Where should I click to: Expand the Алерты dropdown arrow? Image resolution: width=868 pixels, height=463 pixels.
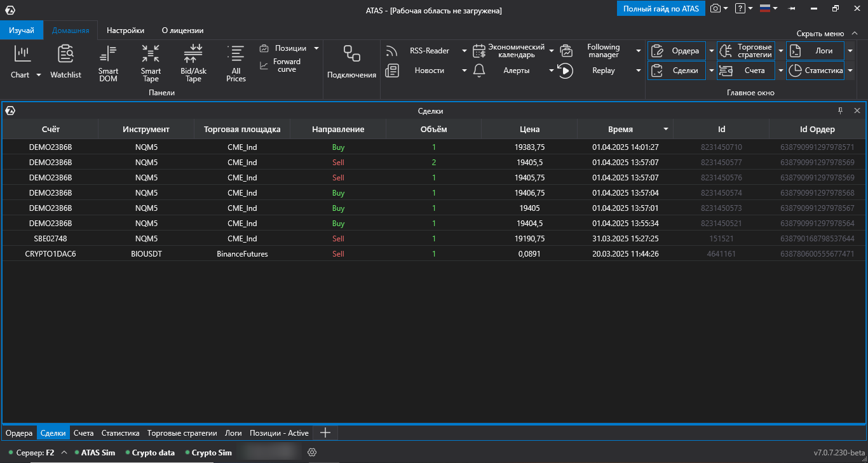coord(552,70)
